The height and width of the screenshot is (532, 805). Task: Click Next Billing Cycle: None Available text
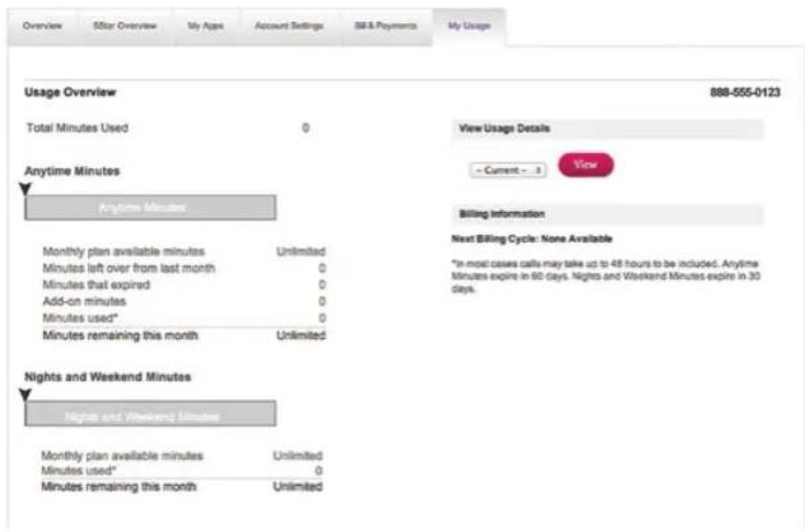(531, 239)
